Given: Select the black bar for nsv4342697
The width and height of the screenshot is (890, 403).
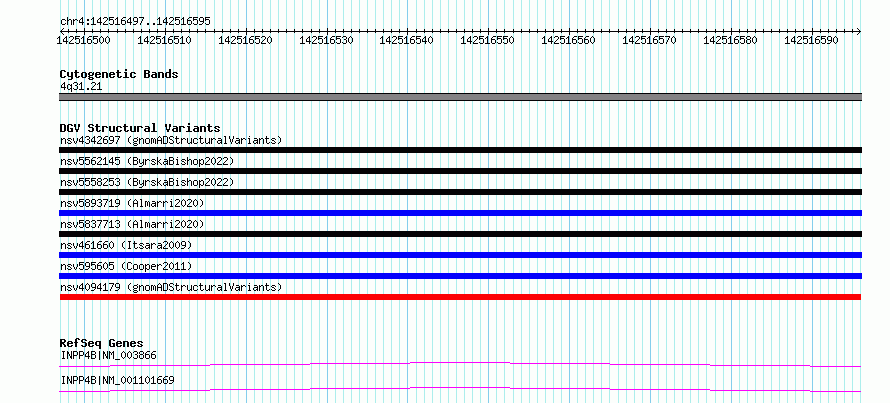Looking at the screenshot, I should (461, 150).
